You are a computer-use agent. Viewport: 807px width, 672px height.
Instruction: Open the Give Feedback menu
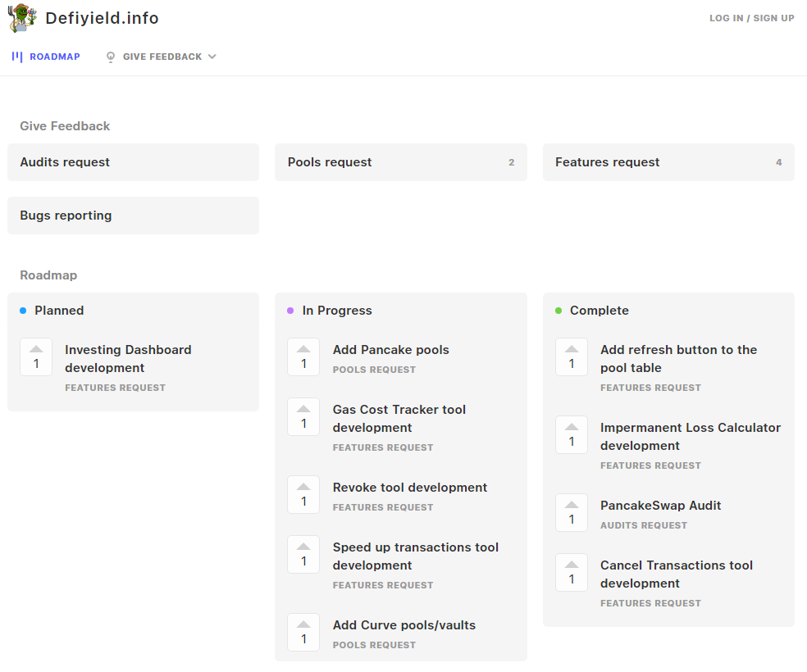pos(161,57)
